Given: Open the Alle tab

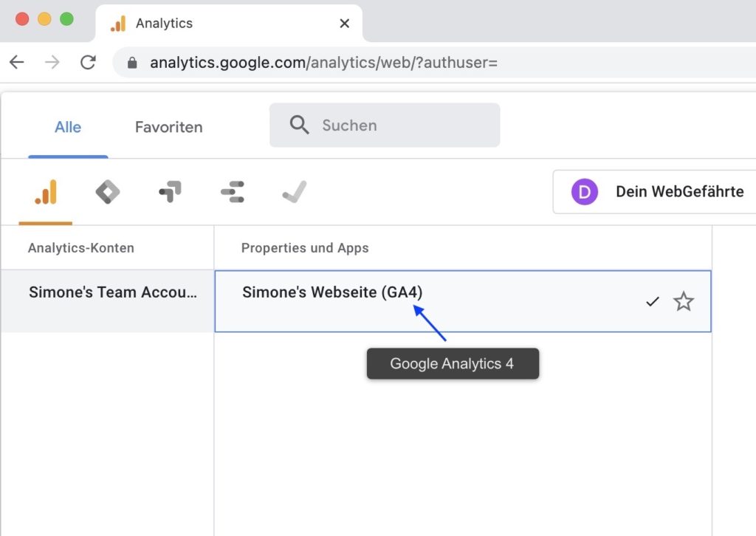Looking at the screenshot, I should pos(68,127).
